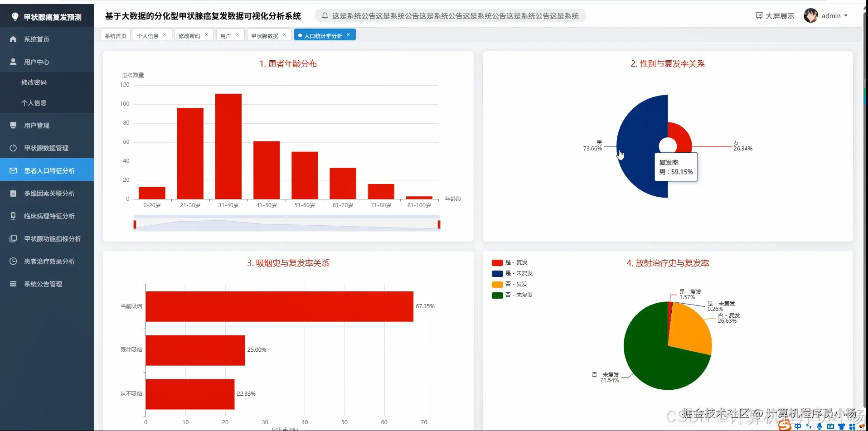Image resolution: width=868 pixels, height=431 pixels.
Task: Toggle the 否 - 未复发 legend series
Action: (512, 295)
